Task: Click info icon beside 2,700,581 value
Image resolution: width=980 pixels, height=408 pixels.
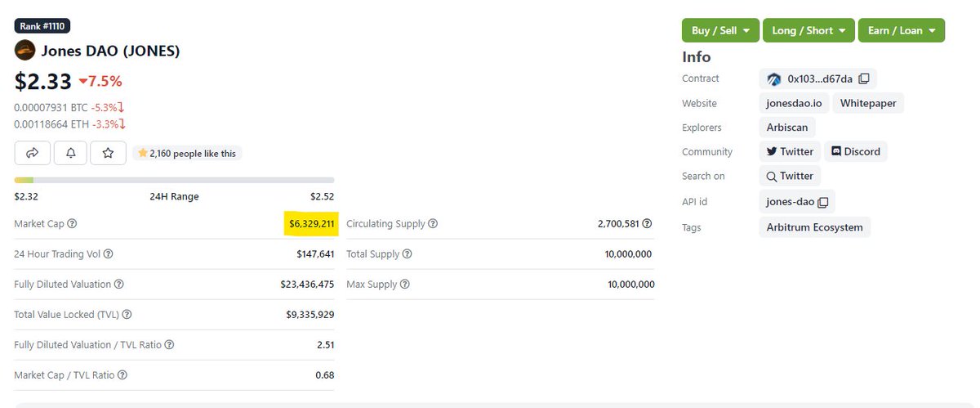Action: (647, 223)
